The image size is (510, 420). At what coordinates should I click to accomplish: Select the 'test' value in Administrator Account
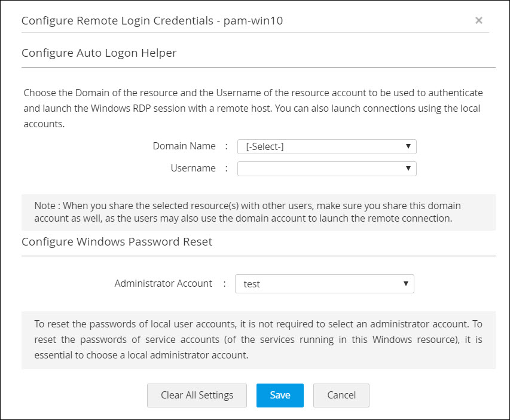point(252,284)
